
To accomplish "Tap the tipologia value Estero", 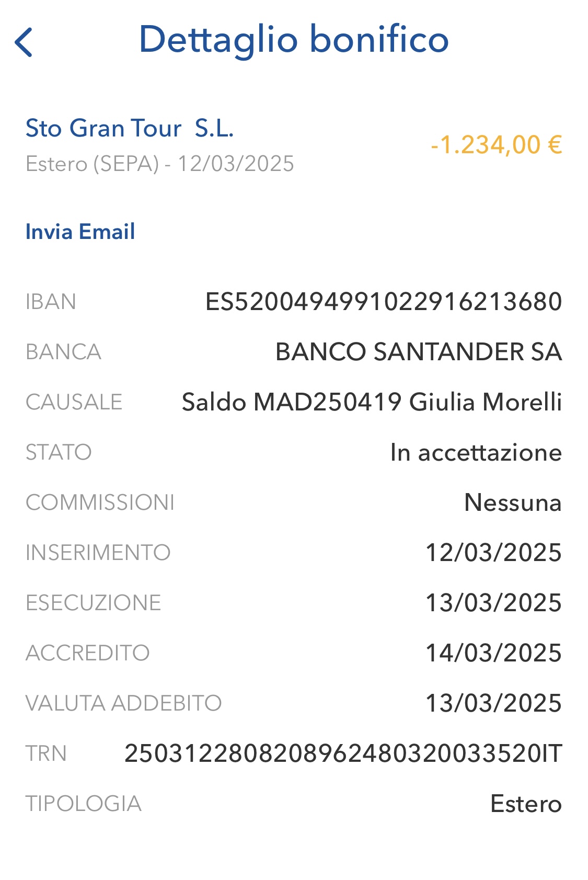I will [x=526, y=804].
